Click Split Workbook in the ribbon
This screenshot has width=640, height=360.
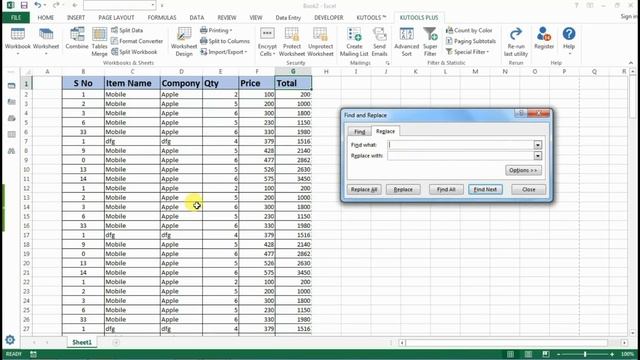pos(134,52)
